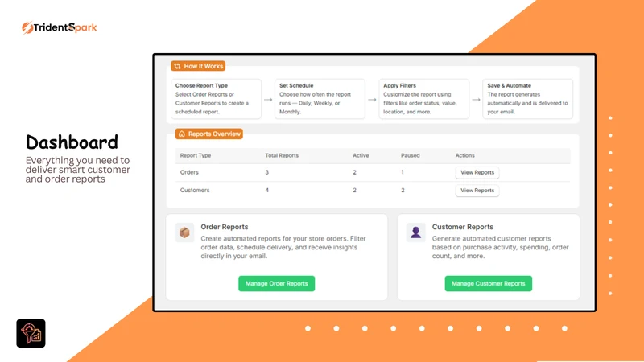644x362 pixels.
Task: Click the Customers total reports value 4
Action: tap(267, 191)
